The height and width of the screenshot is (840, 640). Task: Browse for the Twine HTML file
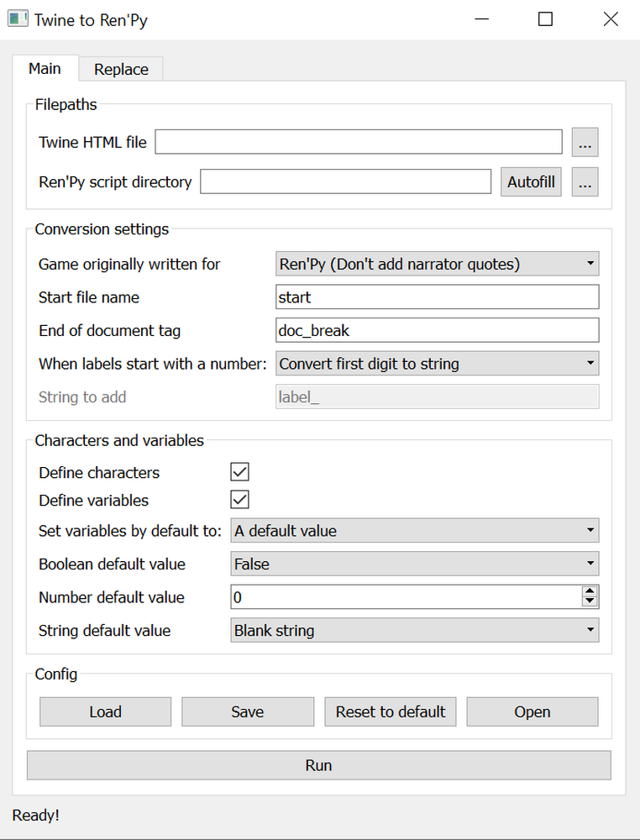pyautogui.click(x=585, y=142)
